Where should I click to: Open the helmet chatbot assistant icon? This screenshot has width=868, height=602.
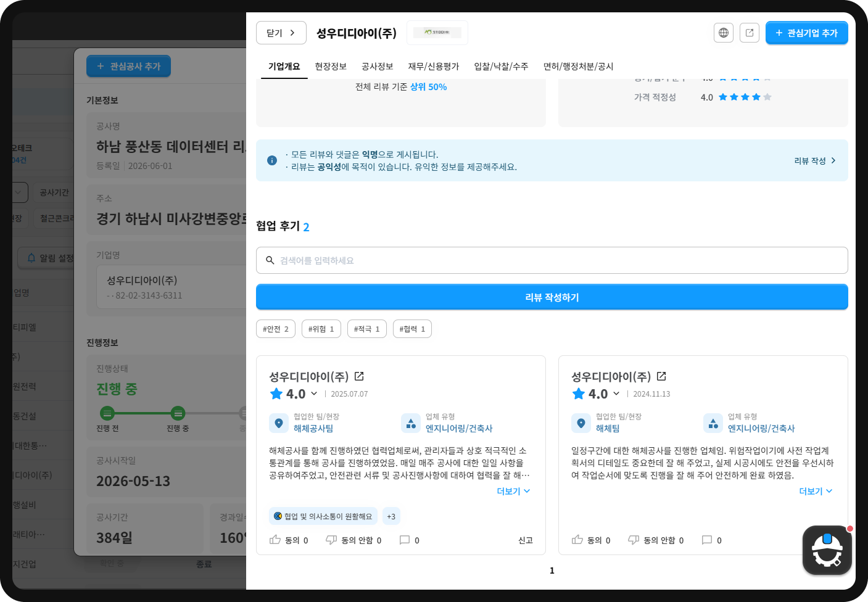(827, 550)
